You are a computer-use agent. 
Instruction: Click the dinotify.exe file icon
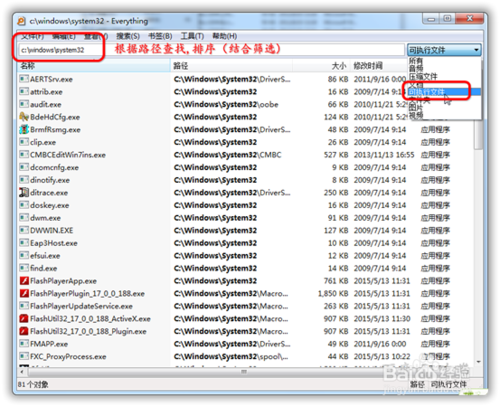click(x=24, y=180)
